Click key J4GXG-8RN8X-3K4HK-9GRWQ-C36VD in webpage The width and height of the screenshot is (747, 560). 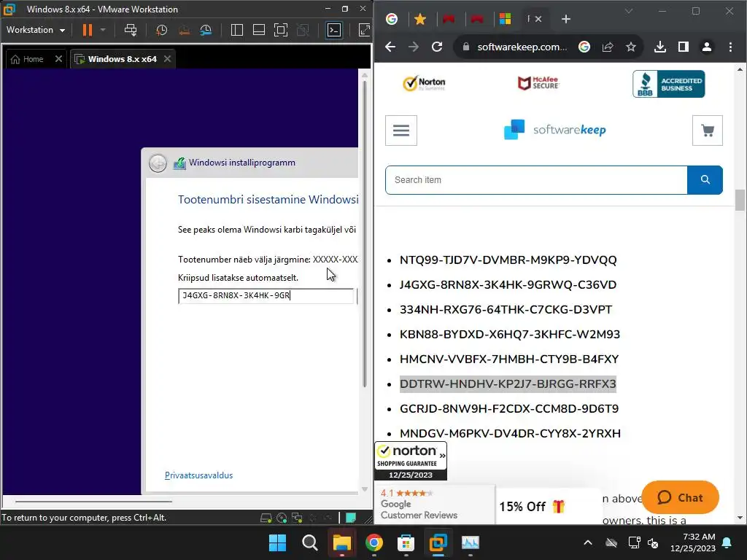tap(508, 285)
